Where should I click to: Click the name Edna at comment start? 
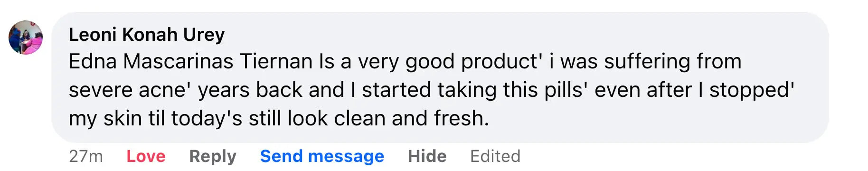(93, 62)
